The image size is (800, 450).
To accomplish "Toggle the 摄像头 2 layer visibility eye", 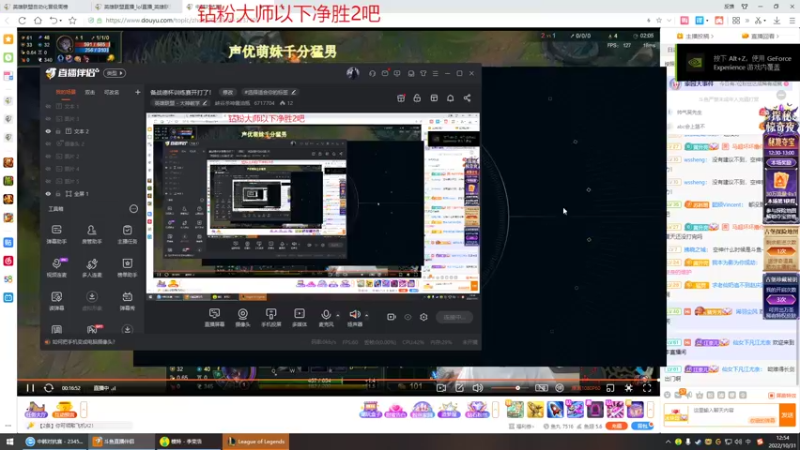I will coord(48,144).
